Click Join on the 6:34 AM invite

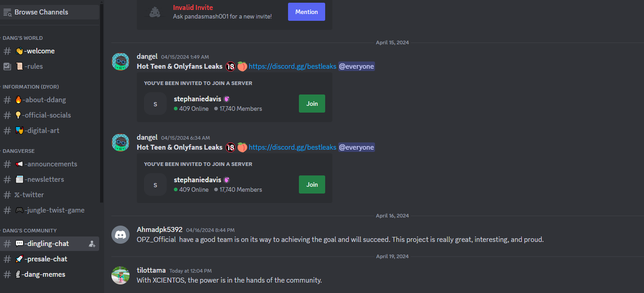tap(312, 184)
